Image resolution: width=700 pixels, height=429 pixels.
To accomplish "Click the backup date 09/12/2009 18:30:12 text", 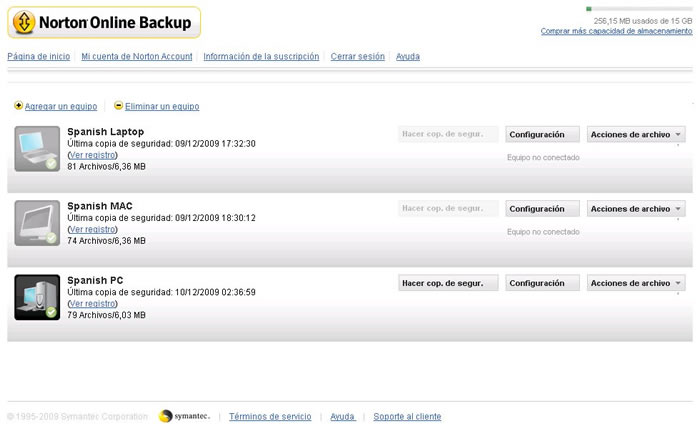I will coord(215,218).
